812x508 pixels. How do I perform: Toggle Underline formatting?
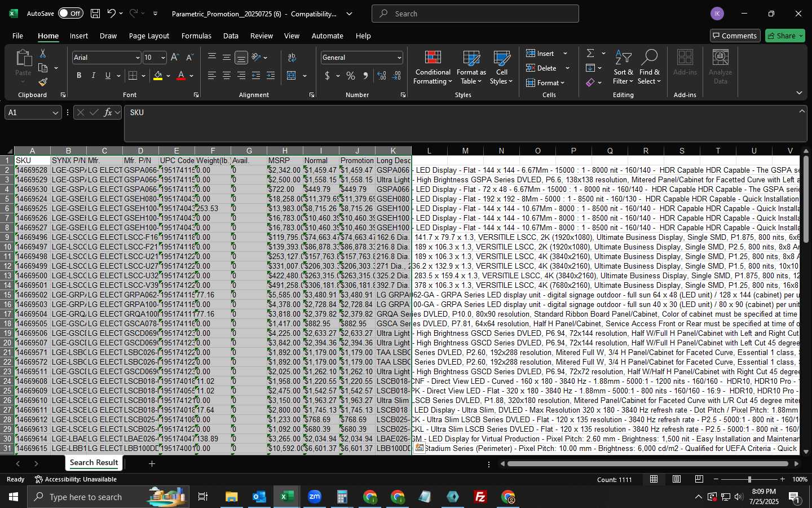tap(108, 76)
